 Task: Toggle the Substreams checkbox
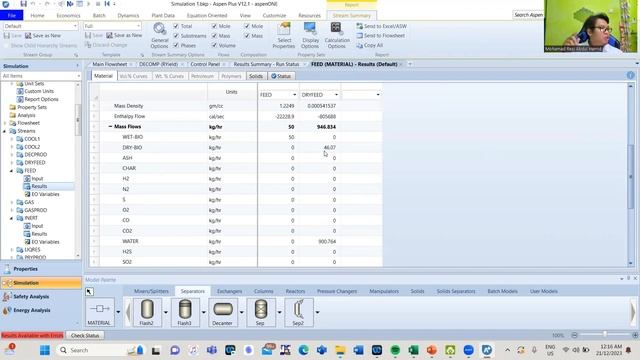click(x=176, y=36)
